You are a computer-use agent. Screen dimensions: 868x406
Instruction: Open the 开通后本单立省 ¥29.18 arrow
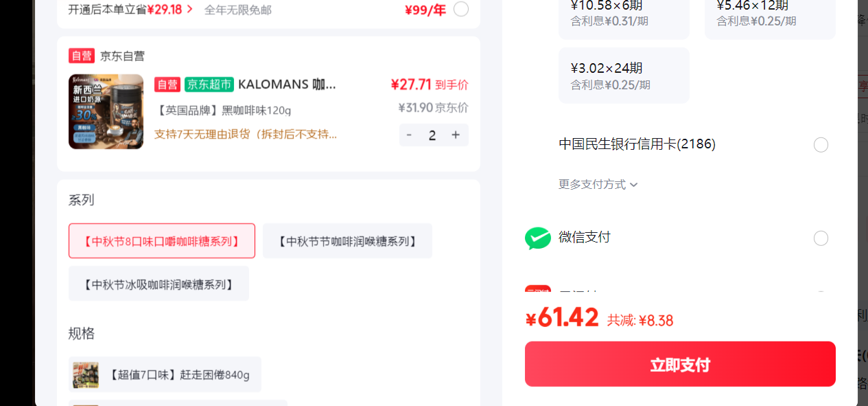190,10
